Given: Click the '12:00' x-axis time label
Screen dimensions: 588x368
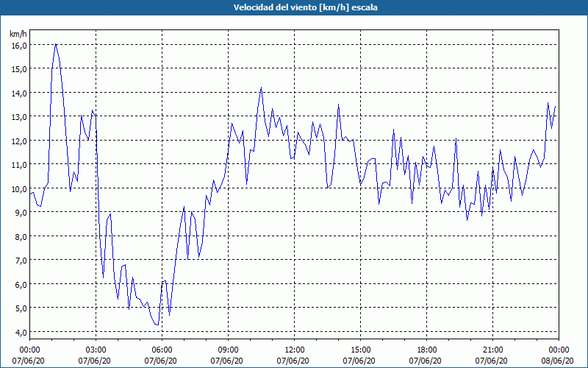Looking at the screenshot, I should point(295,350).
